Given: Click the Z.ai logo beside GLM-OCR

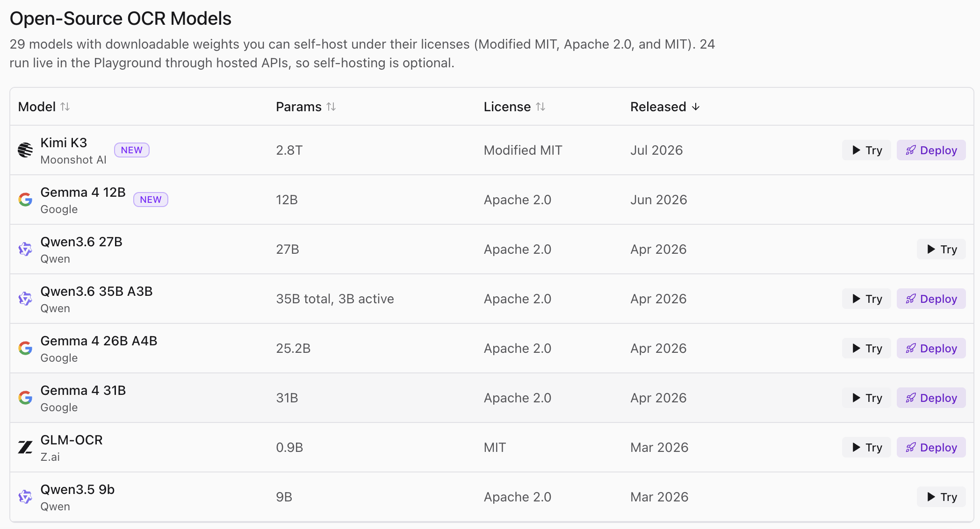Looking at the screenshot, I should [25, 447].
